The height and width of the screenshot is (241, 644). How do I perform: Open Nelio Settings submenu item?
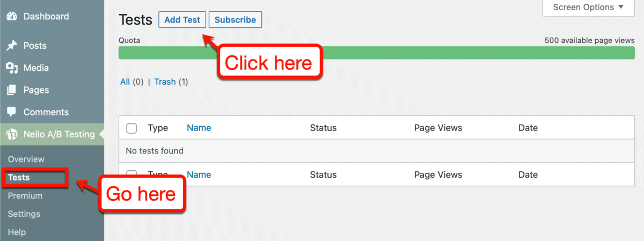(x=24, y=214)
